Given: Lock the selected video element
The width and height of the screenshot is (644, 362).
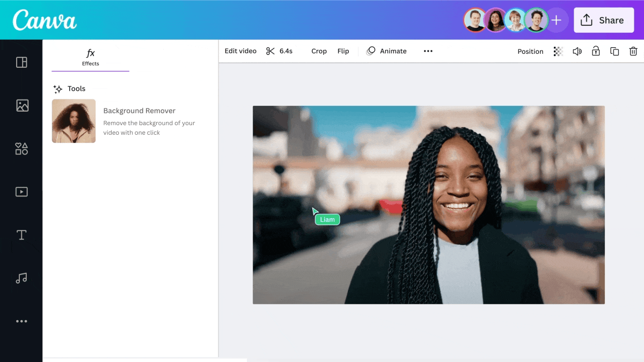Looking at the screenshot, I should (595, 51).
